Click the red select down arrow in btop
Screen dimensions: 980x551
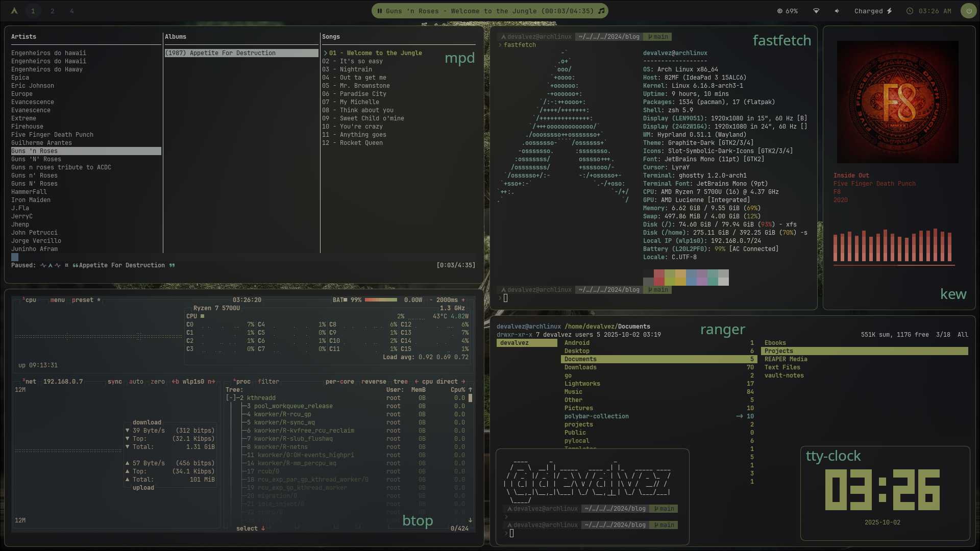coord(263,529)
